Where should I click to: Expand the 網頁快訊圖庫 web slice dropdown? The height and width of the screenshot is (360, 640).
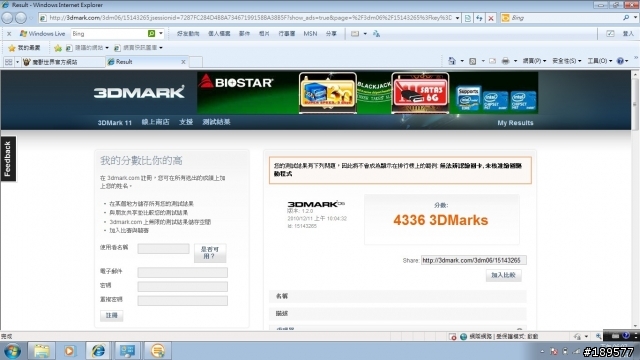pyautogui.click(x=161, y=48)
